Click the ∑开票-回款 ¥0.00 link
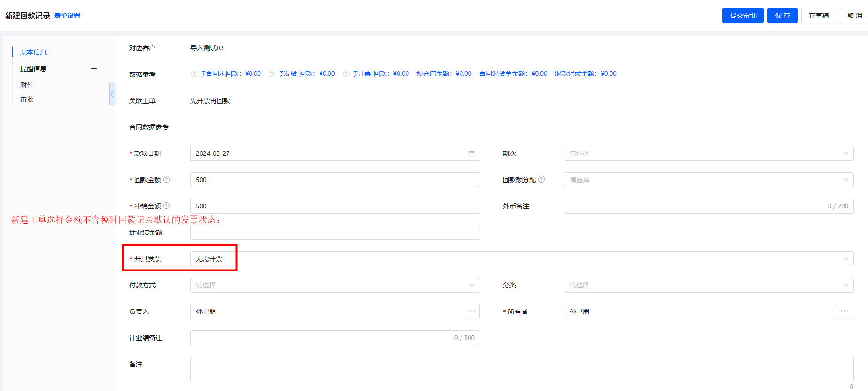This screenshot has height=391, width=868. (x=381, y=74)
